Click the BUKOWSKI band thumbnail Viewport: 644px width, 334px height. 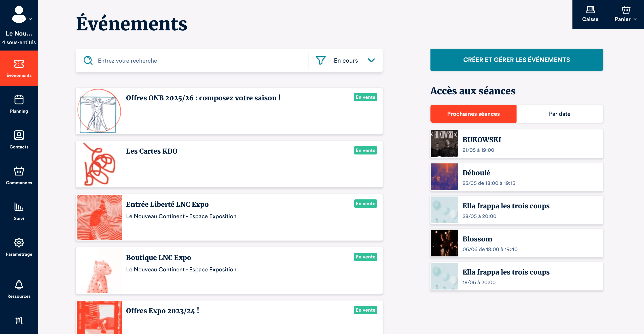445,144
